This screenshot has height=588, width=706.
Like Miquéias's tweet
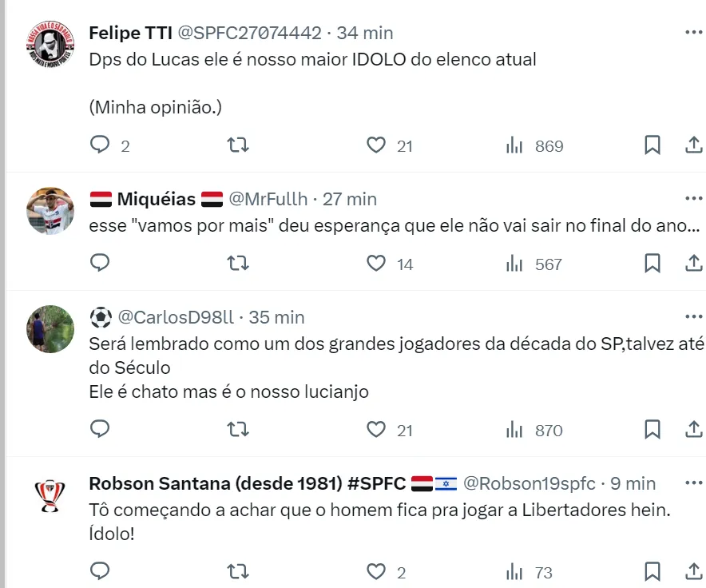(x=376, y=263)
